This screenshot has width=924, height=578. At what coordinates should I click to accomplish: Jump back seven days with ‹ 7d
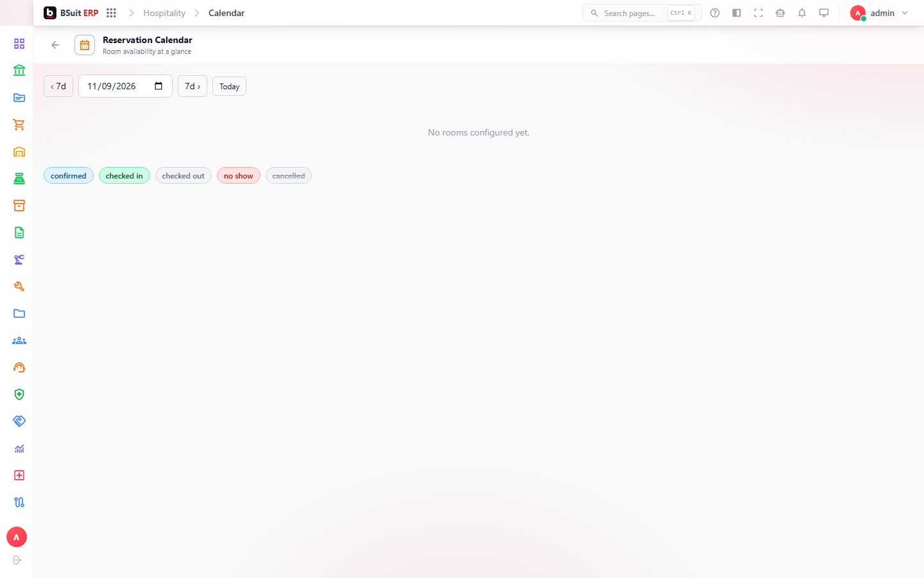(58, 86)
